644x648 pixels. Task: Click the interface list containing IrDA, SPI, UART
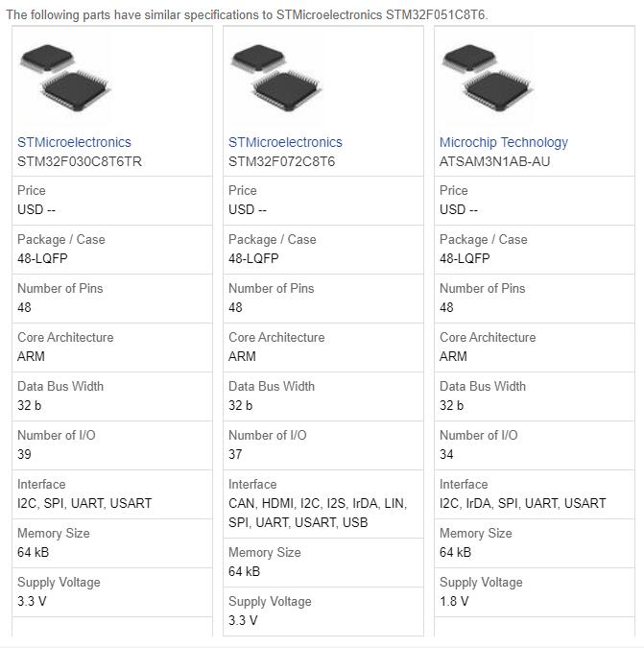pos(522,503)
